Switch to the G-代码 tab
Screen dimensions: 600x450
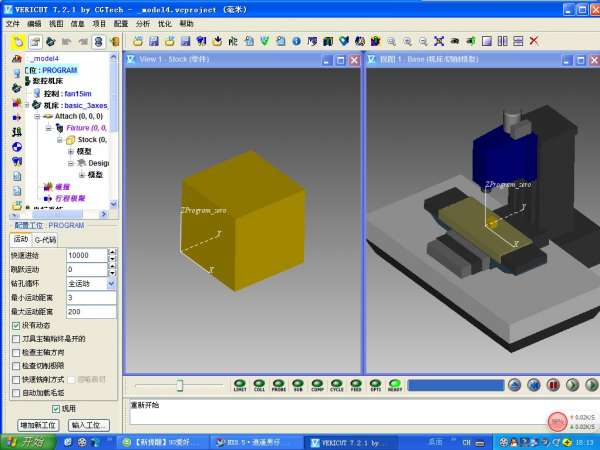[x=45, y=240]
